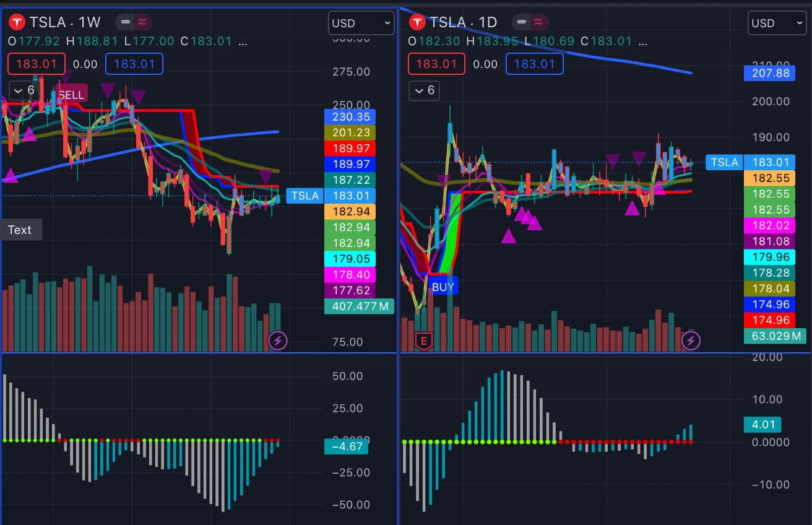
Task: Open the USD currency dropdown on the 1D chart
Action: click(x=777, y=23)
